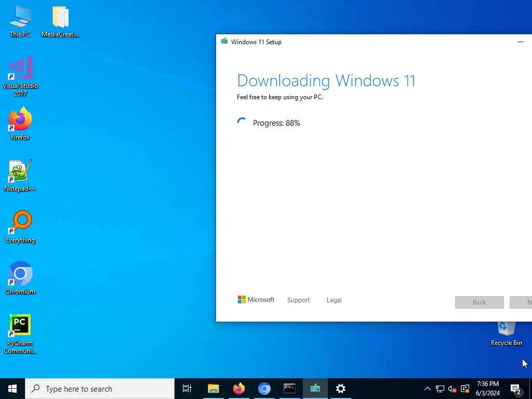Open the terminal from the taskbar
532x399 pixels.
coord(289,389)
